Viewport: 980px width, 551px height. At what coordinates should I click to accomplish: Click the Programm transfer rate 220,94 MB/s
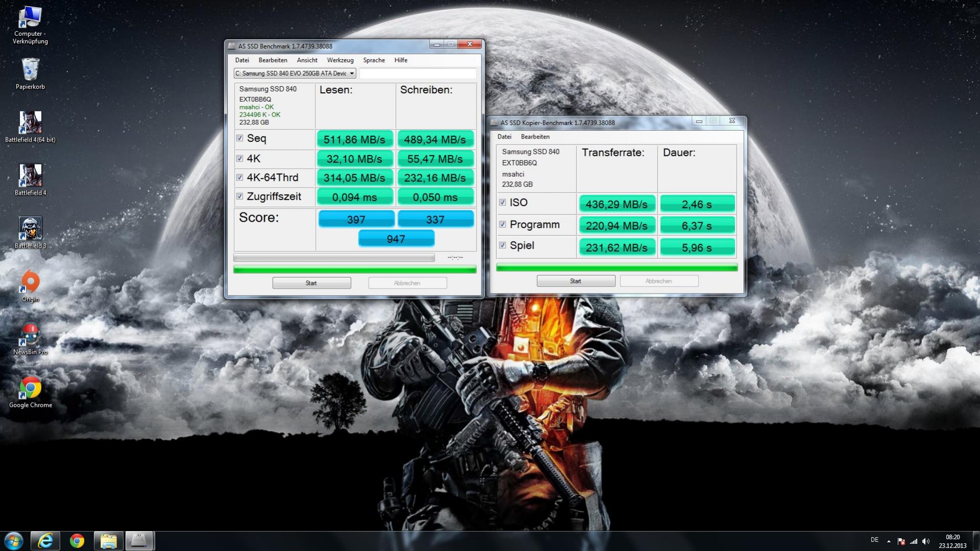point(617,226)
